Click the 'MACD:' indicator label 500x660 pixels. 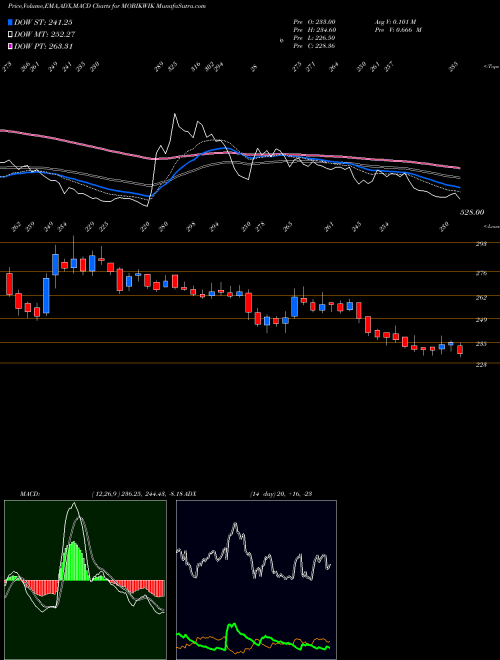pos(29,494)
